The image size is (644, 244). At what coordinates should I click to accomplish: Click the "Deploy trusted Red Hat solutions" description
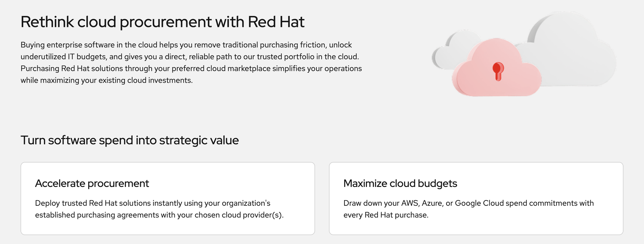point(159,209)
